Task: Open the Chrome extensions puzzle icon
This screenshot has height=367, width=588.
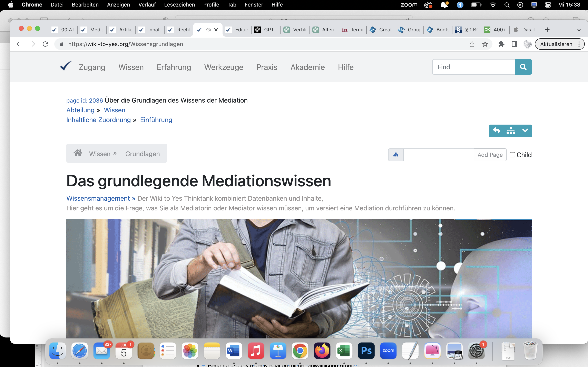Action: (x=501, y=44)
